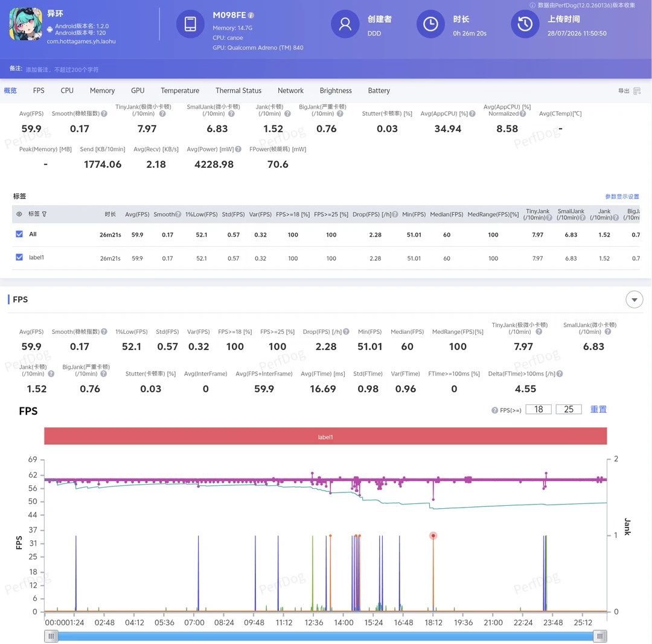Uncheck the All label checkbox
Image resolution: width=652 pixels, height=644 pixels.
pos(19,234)
